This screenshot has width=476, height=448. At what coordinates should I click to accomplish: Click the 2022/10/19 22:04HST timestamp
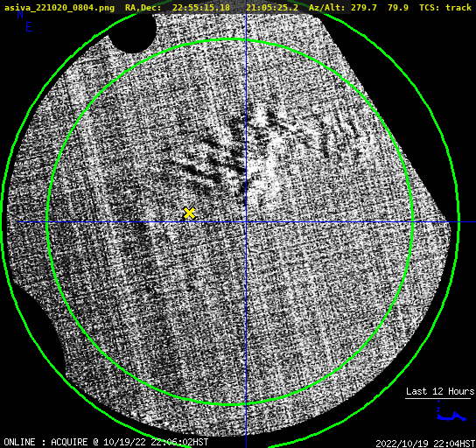pos(425,444)
